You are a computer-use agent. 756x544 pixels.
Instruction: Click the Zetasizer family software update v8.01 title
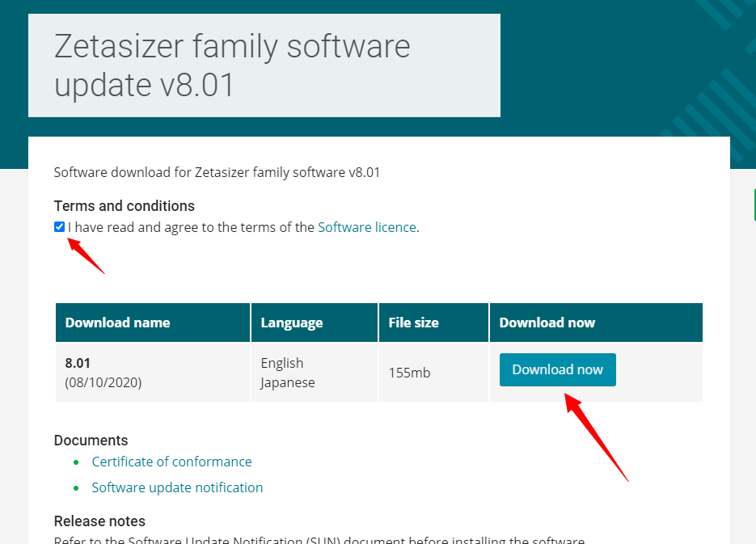pos(232,65)
